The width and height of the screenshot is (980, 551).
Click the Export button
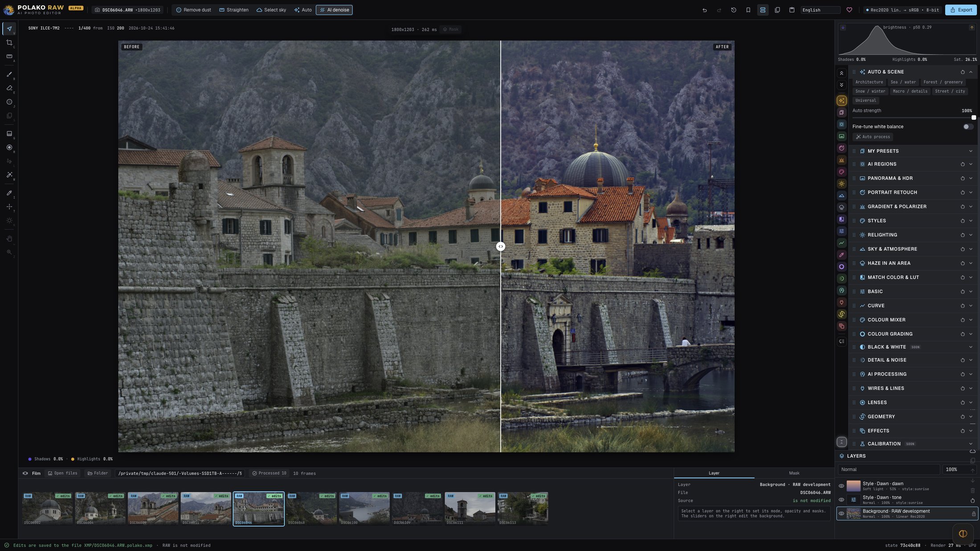[961, 10]
